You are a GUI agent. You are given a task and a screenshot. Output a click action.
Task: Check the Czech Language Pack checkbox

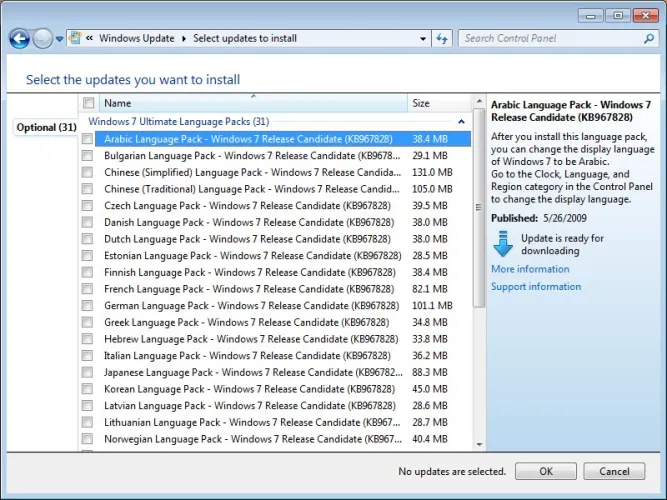point(87,206)
